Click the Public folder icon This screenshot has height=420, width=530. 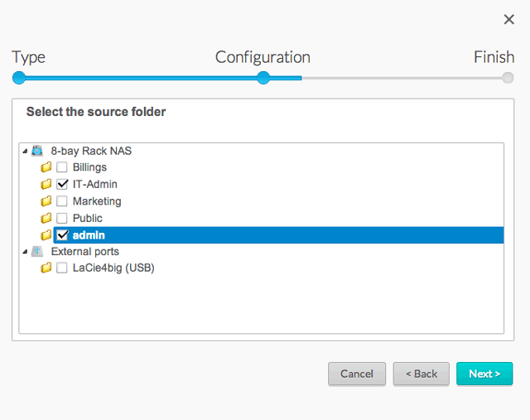pyautogui.click(x=46, y=218)
